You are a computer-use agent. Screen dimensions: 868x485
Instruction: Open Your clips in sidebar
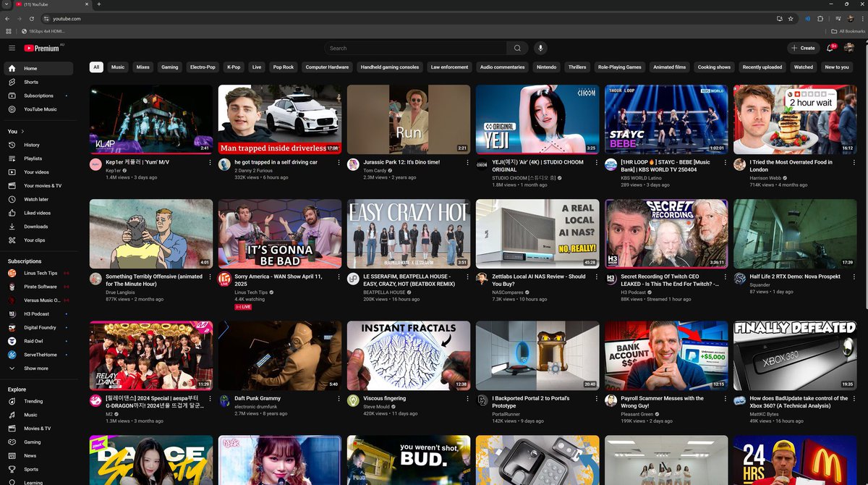[x=38, y=240]
